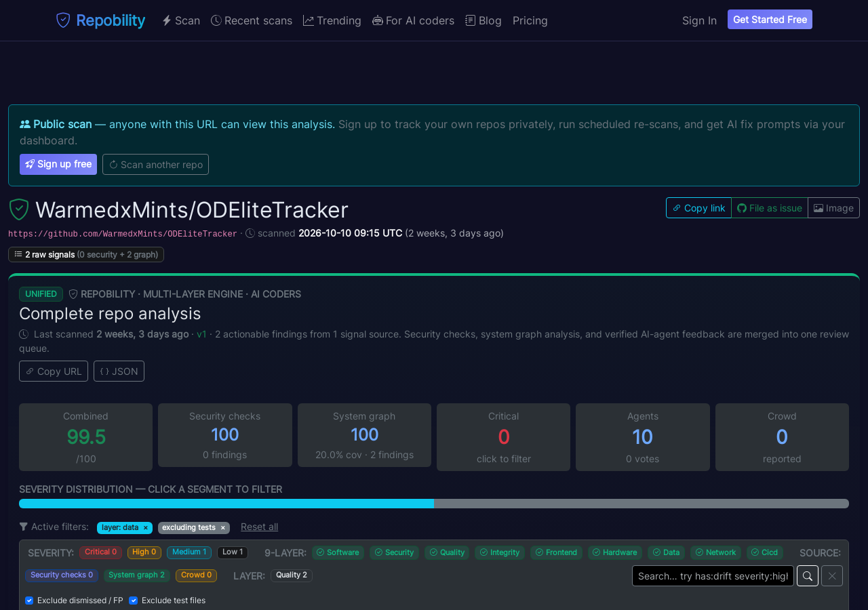Open Recent scans in the navbar
Image resolution: width=868 pixels, height=610 pixels.
pyautogui.click(x=252, y=20)
